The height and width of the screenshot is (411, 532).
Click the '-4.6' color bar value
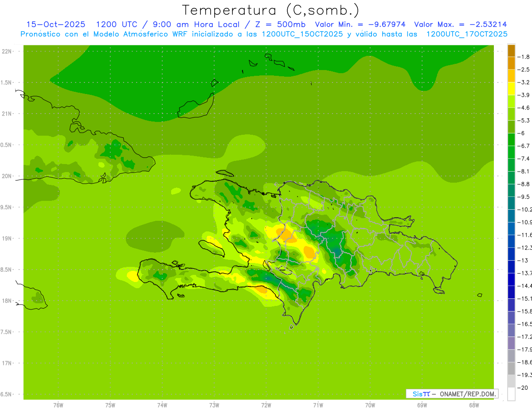(x=524, y=108)
